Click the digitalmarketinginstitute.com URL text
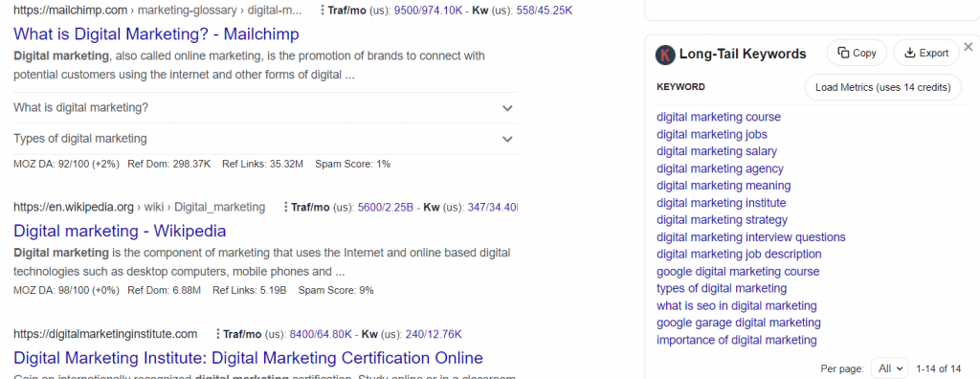 click(x=105, y=334)
